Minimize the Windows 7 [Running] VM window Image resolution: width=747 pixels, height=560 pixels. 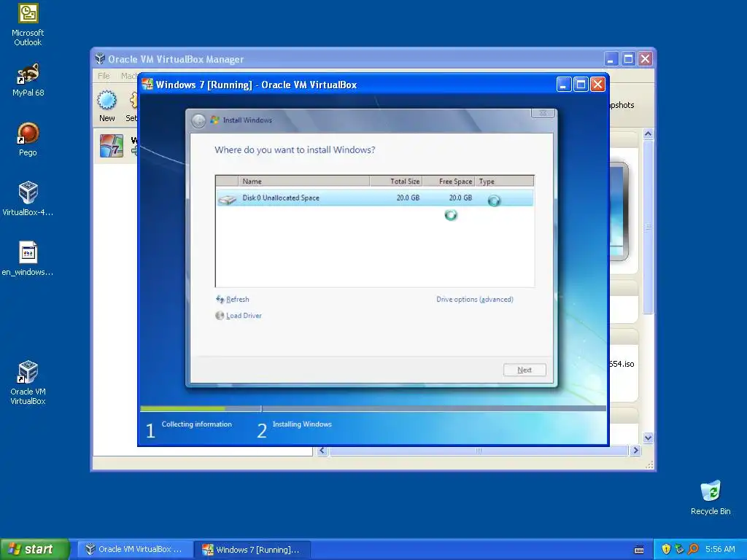coord(564,85)
